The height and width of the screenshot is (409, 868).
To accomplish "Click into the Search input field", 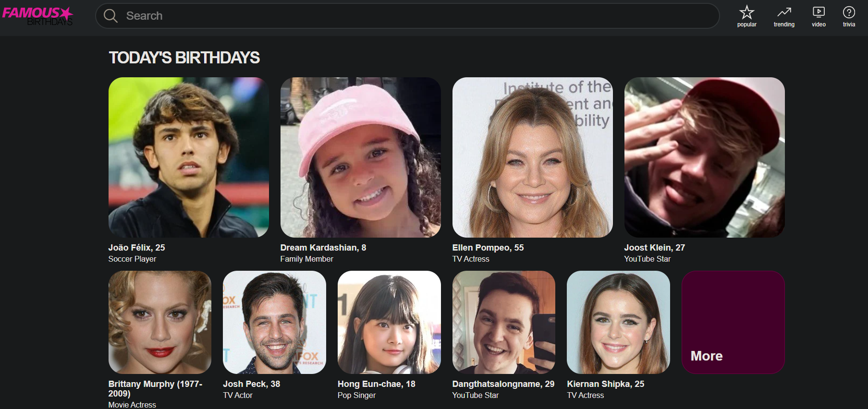I will pos(413,16).
